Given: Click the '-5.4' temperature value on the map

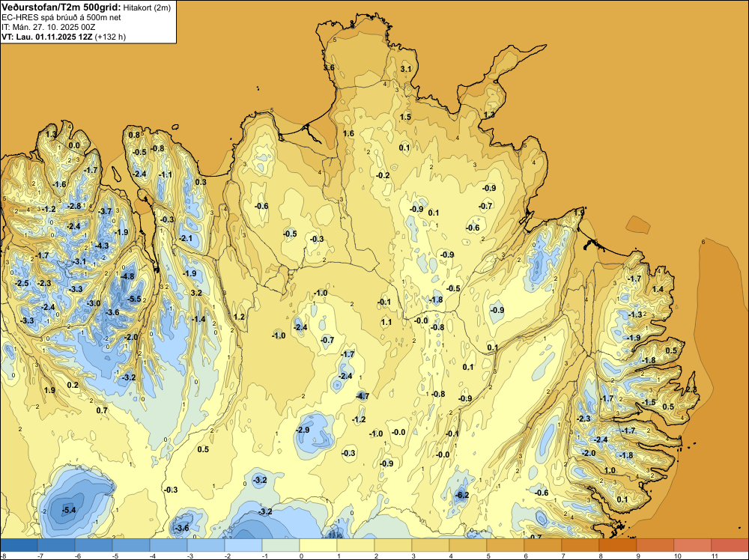Looking at the screenshot, I should [69, 510].
